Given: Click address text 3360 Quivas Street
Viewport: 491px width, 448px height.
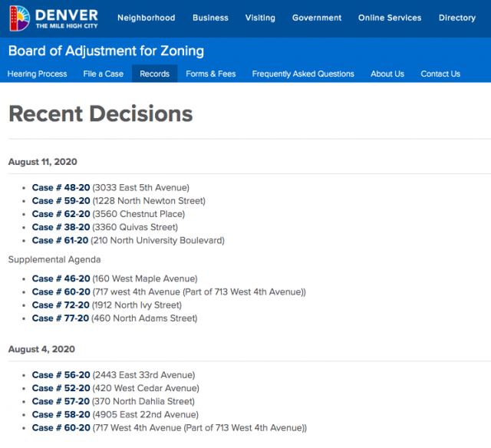Looking at the screenshot, I should [135, 227].
